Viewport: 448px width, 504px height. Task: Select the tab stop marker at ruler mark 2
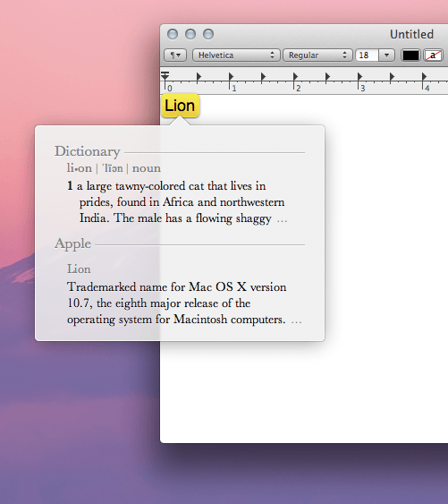point(295,76)
